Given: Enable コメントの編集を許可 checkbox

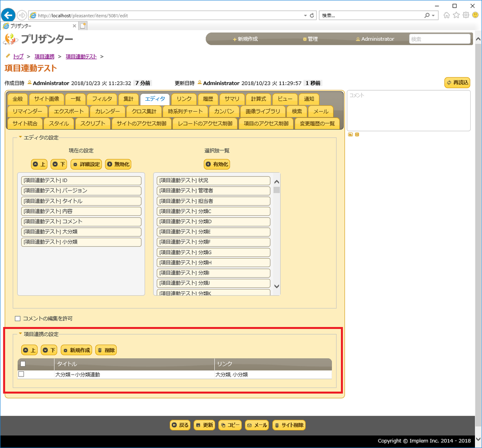Looking at the screenshot, I should [18, 318].
